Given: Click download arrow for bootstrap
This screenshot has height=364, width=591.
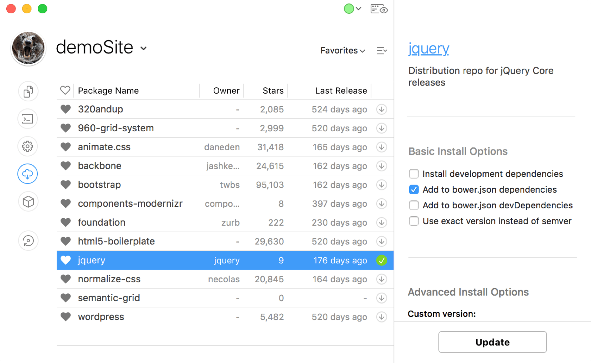Looking at the screenshot, I should point(382,185).
